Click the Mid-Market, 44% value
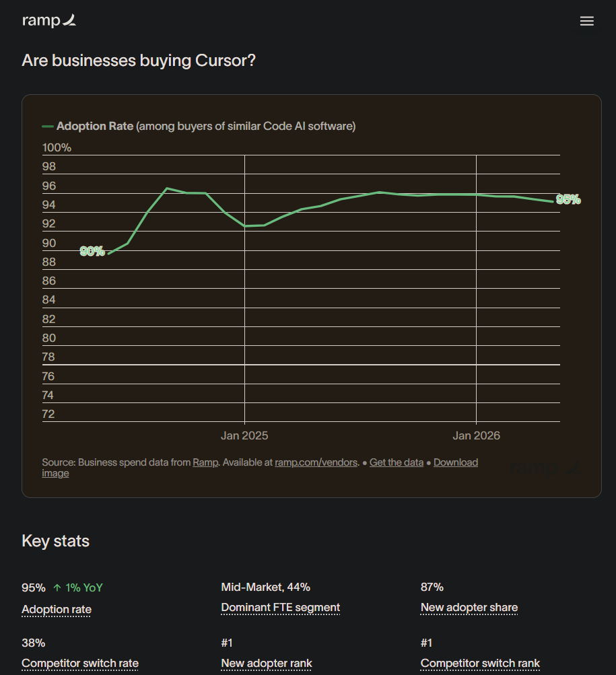Viewport: 616px width, 675px height. point(266,588)
